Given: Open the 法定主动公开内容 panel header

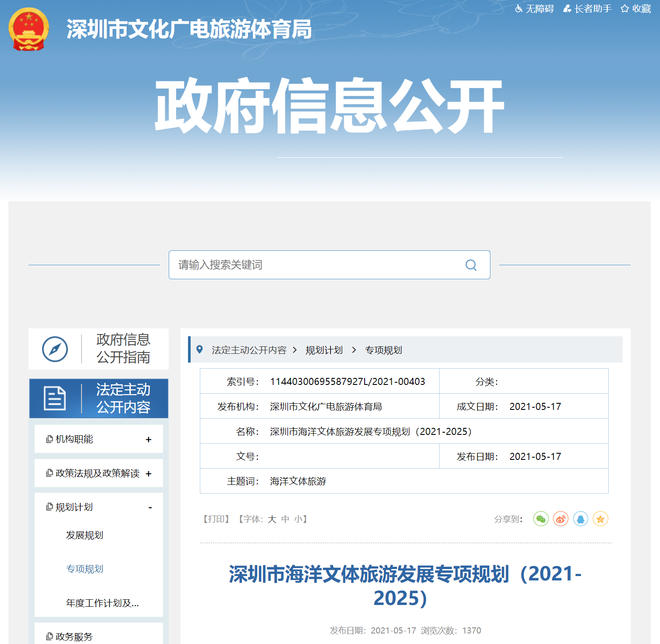Looking at the screenshot, I should [99, 398].
